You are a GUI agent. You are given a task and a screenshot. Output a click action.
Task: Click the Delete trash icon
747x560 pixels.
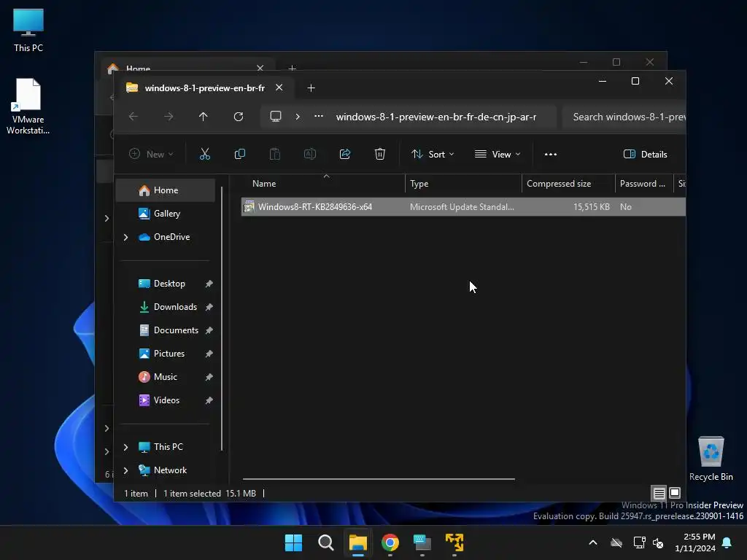click(x=379, y=155)
